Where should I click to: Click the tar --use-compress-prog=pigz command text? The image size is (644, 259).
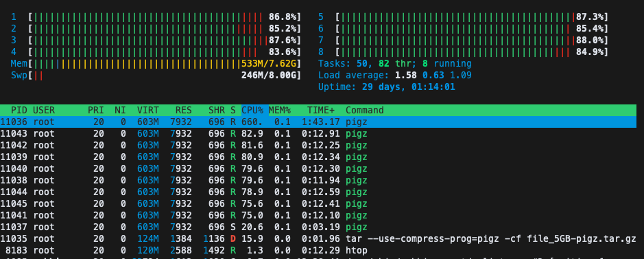[491, 238]
